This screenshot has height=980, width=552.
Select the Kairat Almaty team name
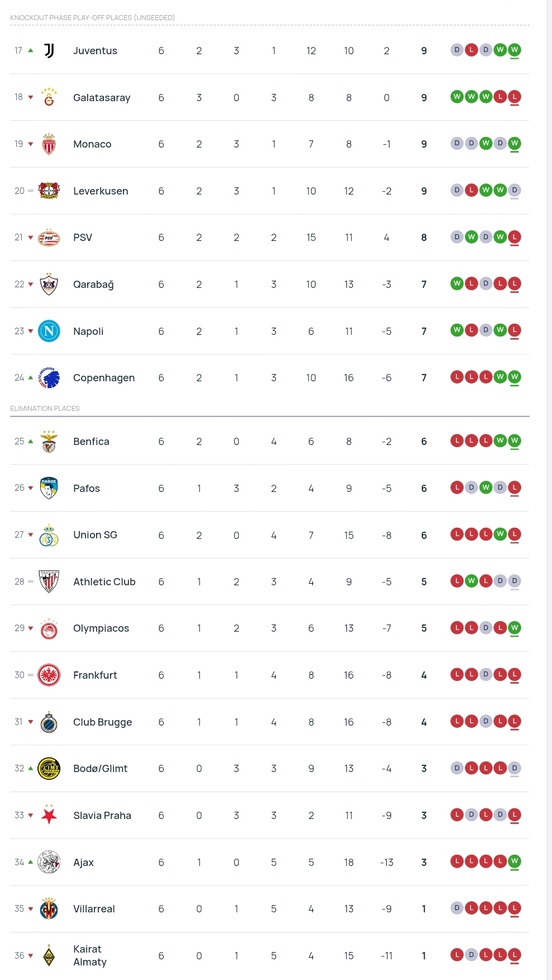[x=89, y=955]
